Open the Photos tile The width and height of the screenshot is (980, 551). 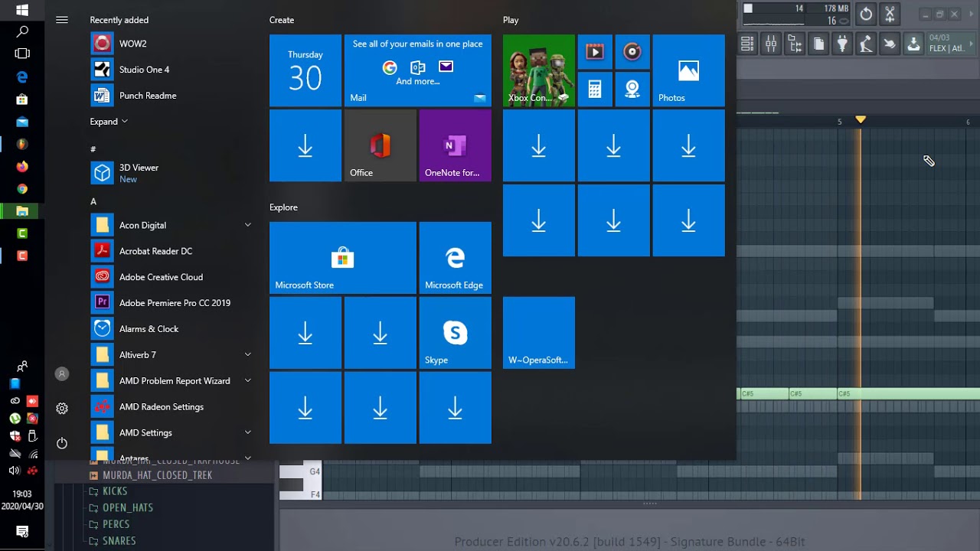689,70
